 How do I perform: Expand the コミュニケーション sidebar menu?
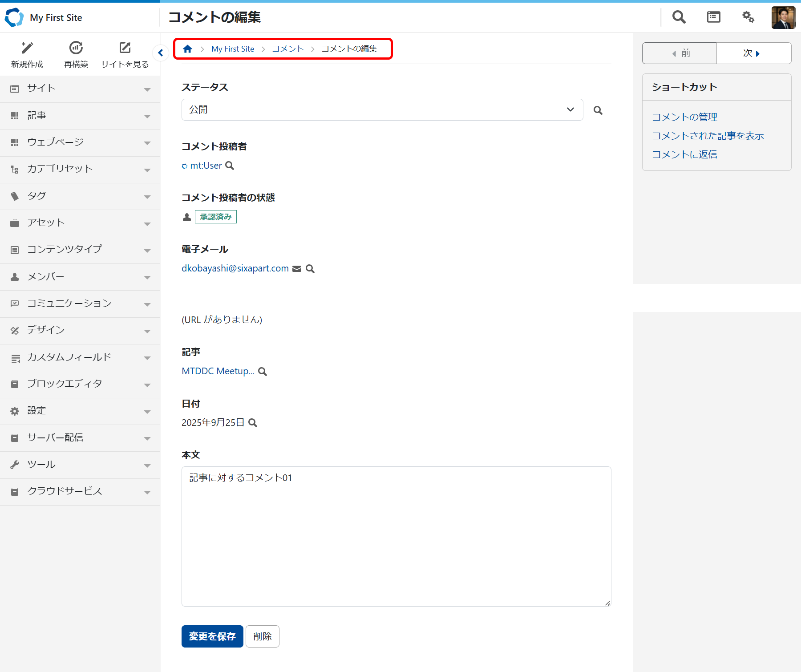(80, 304)
